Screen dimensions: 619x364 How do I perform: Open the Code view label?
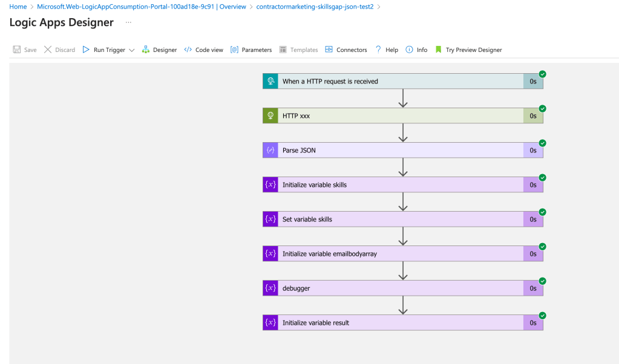point(209,50)
